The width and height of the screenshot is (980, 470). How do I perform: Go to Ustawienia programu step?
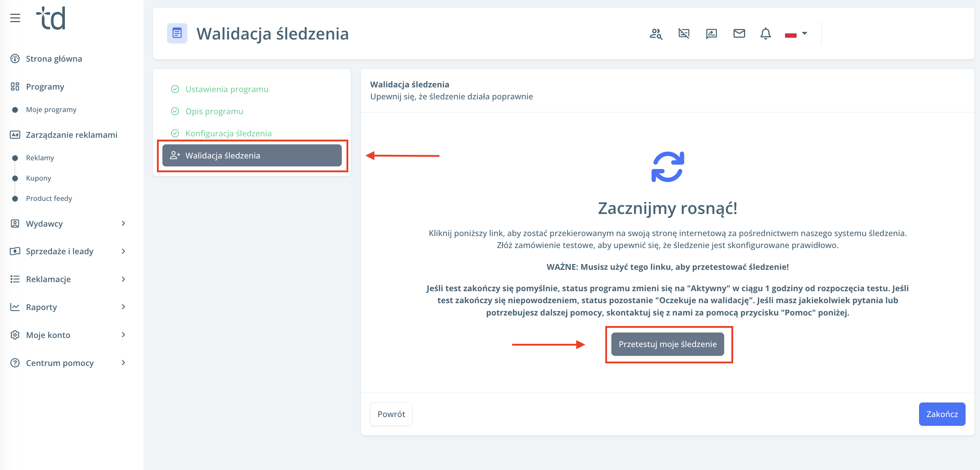[227, 89]
